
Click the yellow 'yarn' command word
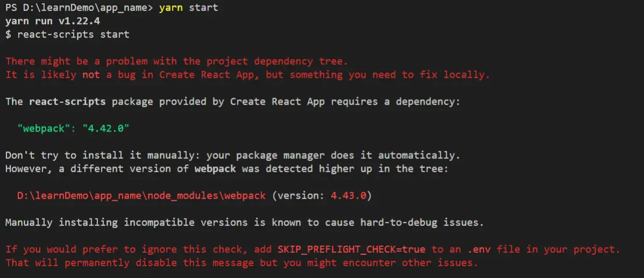[171, 8]
